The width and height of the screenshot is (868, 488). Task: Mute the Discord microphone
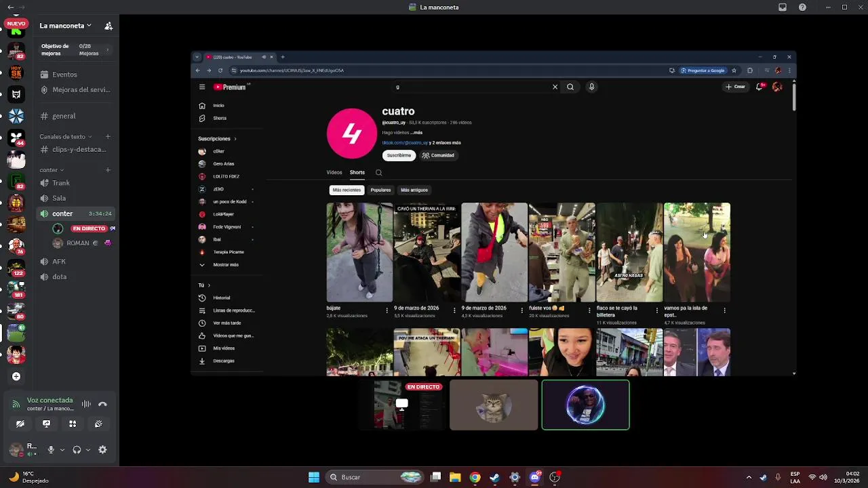tap(51, 449)
